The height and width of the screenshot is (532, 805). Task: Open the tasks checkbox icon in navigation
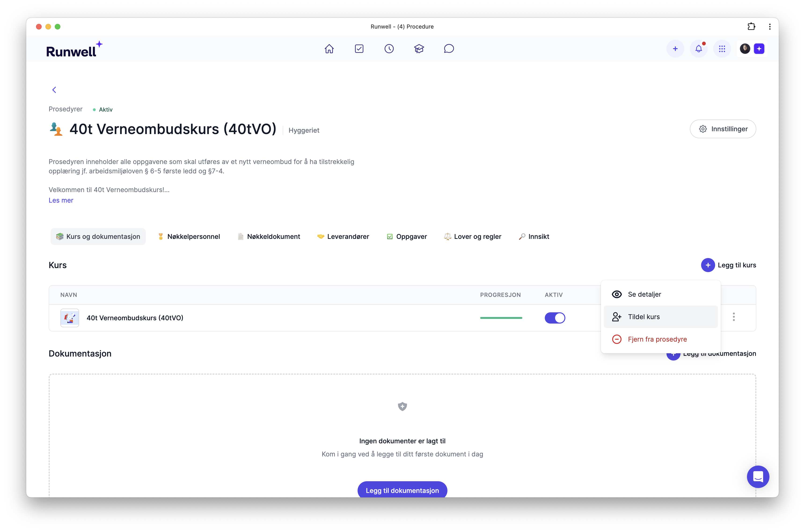359,49
